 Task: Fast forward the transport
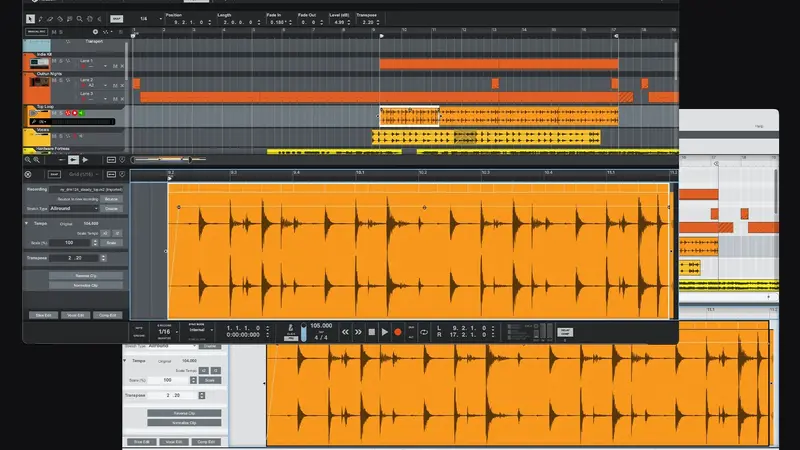358,332
